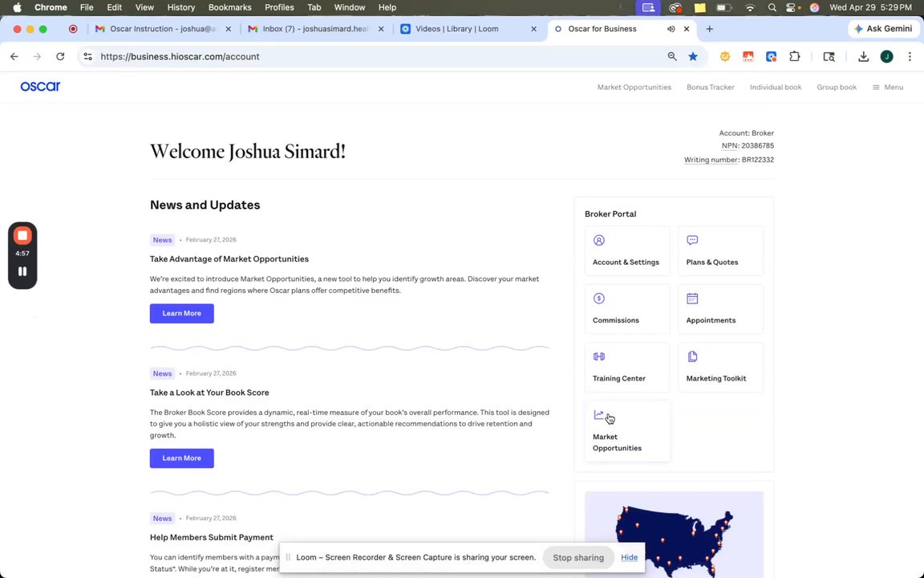Image resolution: width=924 pixels, height=578 pixels.
Task: Go to Market Opportunities nav link
Action: [x=634, y=88]
